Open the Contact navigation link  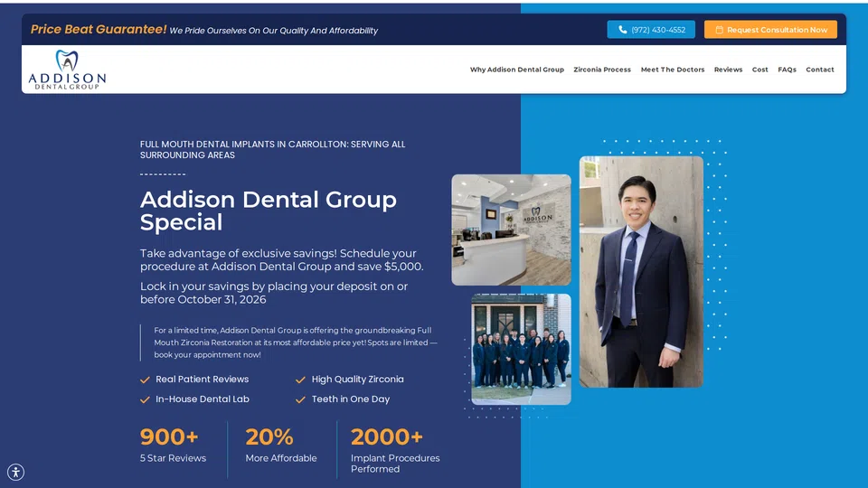tap(820, 70)
